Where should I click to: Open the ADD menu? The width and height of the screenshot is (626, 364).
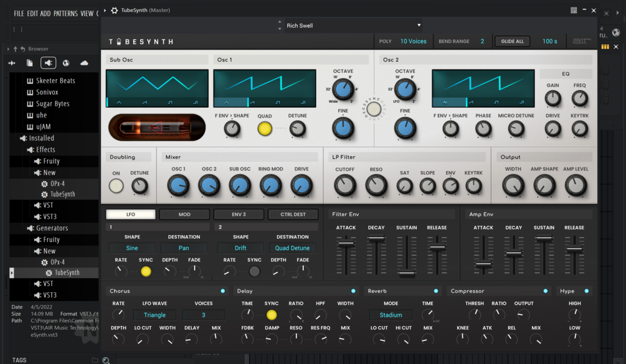pos(45,14)
